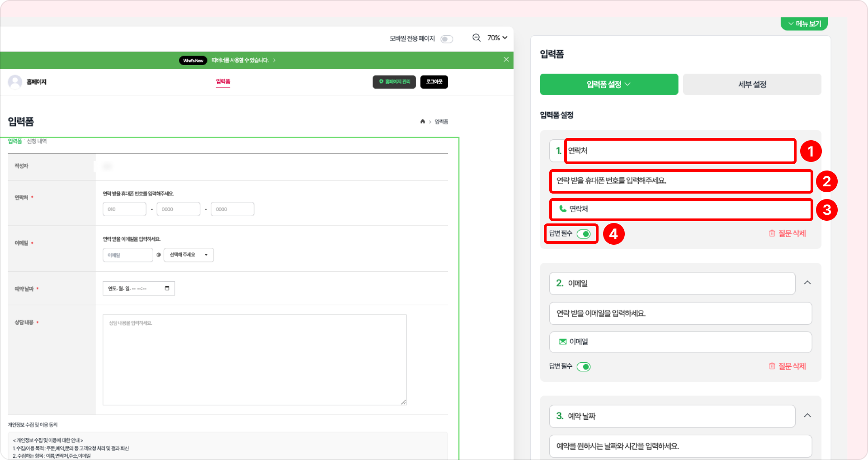Switch to the 세부 설정 tab
Screen dimensions: 868x460
point(752,85)
